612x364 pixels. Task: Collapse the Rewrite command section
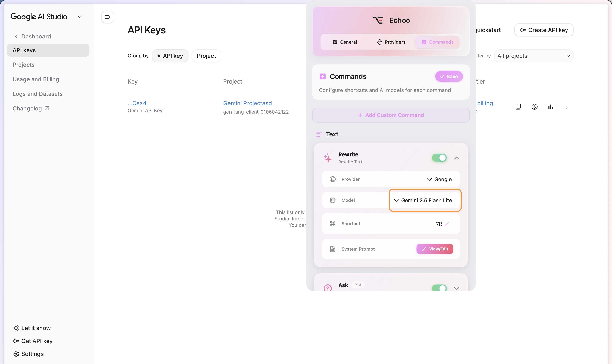[456, 158]
